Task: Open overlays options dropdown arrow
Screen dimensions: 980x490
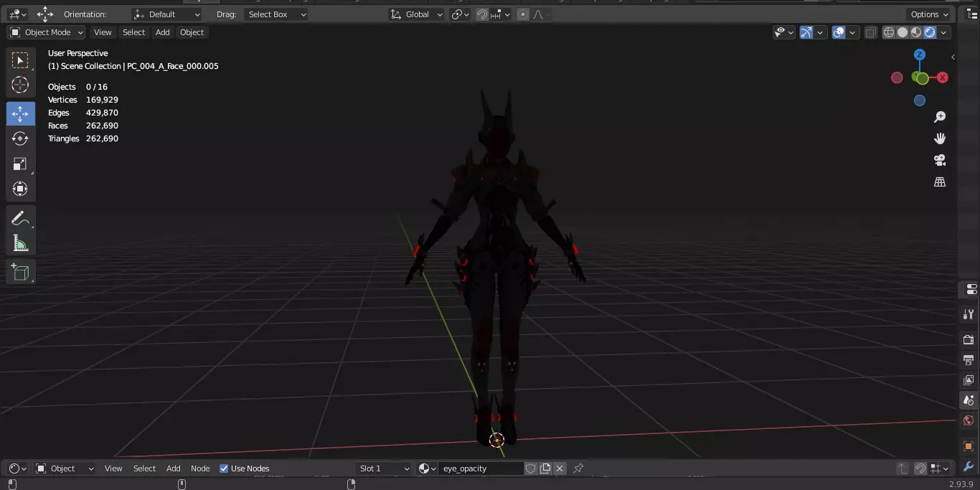Action: click(x=853, y=32)
